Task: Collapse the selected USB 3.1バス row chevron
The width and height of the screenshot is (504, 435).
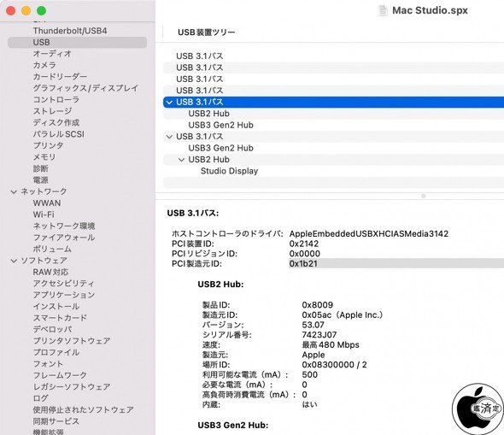Action: tap(169, 103)
